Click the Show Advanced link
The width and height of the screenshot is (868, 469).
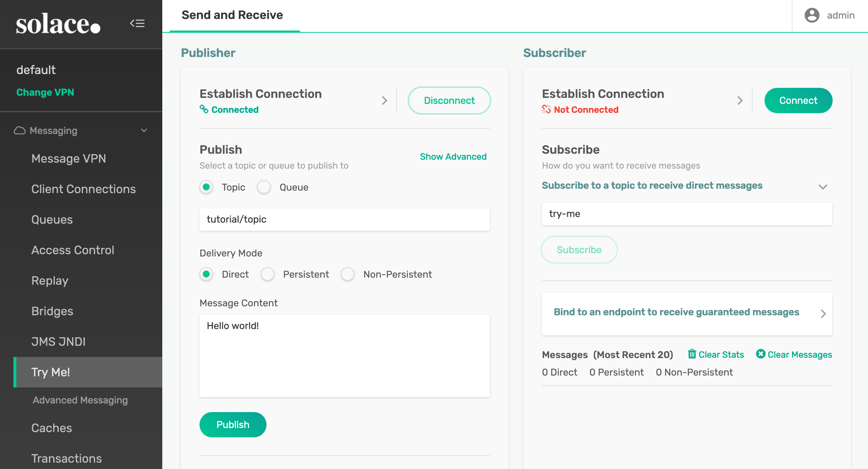453,157
